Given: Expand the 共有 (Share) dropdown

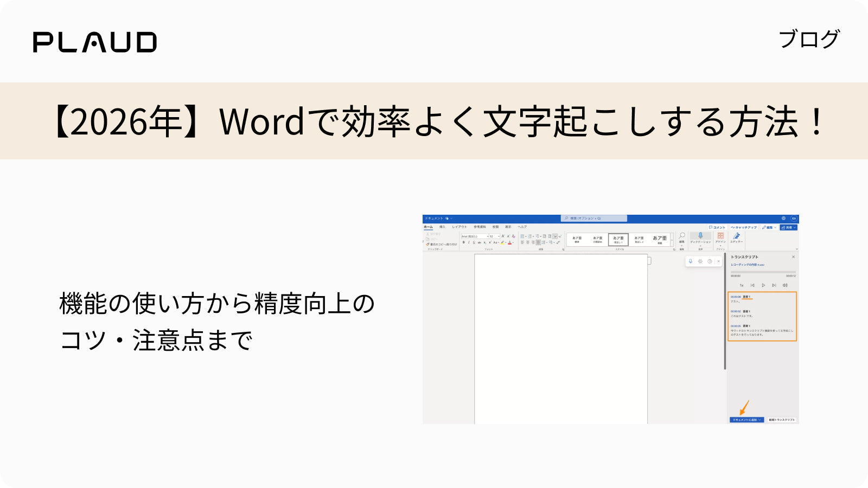Looking at the screenshot, I should point(794,227).
